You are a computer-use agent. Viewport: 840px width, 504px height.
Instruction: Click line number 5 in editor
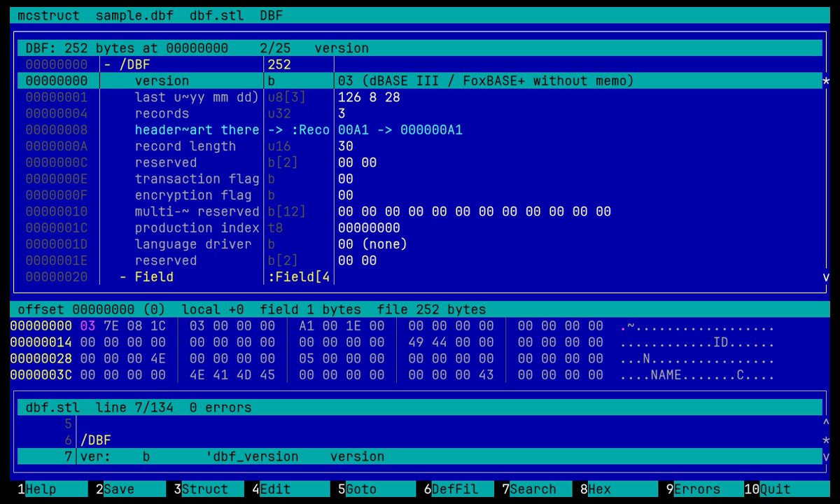tap(68, 424)
